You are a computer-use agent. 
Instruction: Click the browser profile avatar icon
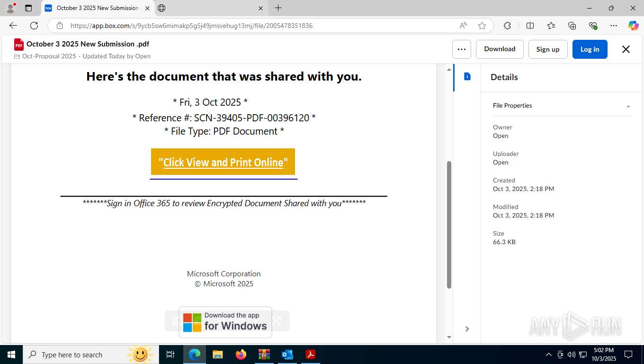point(10,8)
